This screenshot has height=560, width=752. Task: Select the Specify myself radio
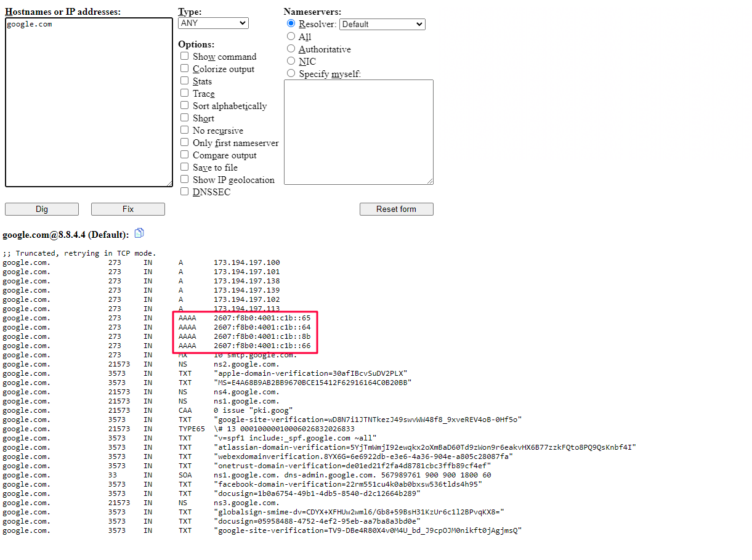tap(291, 73)
